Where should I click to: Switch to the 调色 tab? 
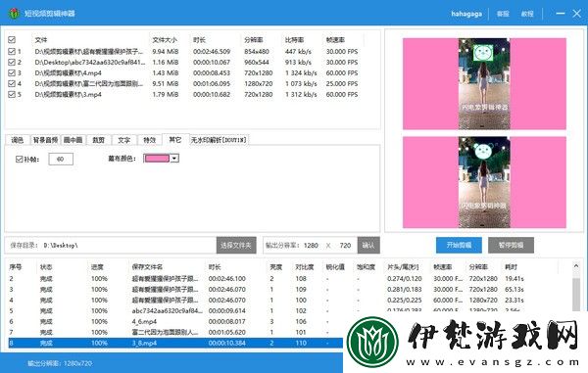(x=18, y=140)
